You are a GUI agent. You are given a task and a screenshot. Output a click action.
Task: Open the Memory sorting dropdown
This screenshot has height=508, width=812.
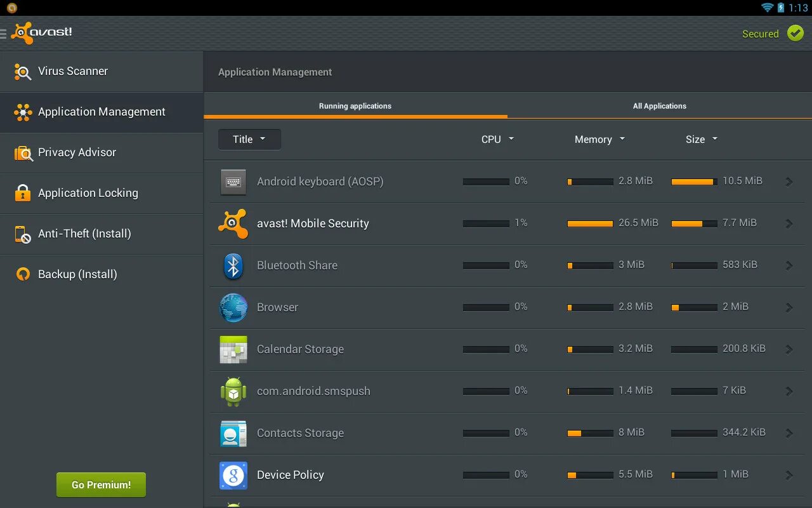coord(599,139)
